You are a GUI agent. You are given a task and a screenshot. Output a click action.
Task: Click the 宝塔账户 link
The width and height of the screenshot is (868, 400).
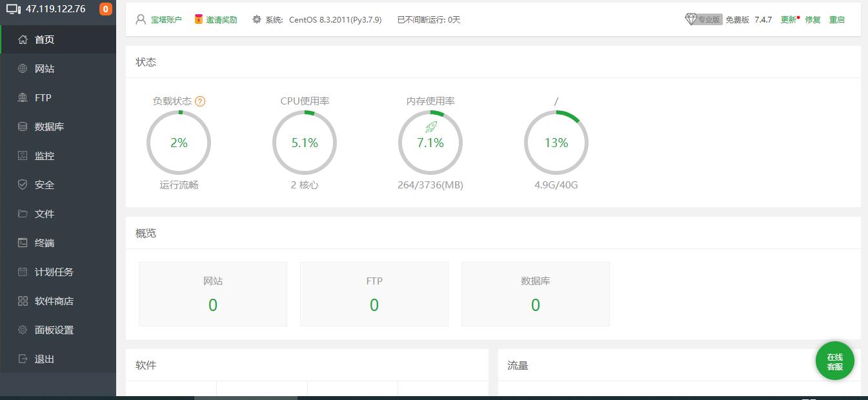(167, 19)
